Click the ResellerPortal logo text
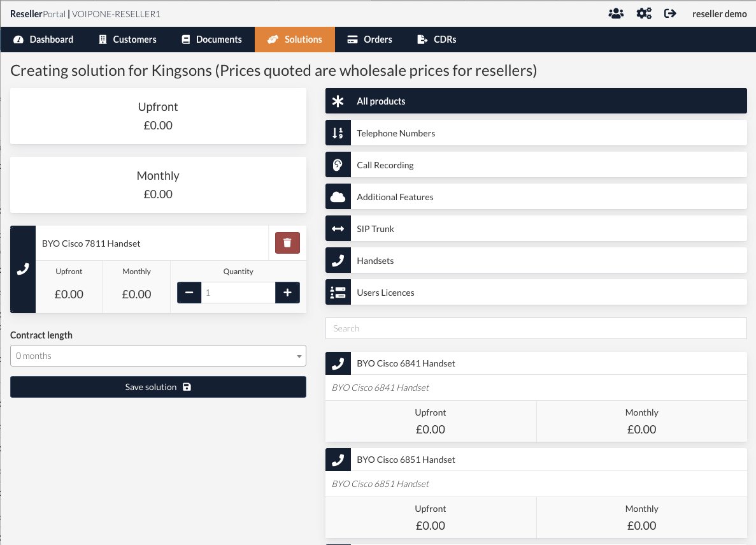 (x=38, y=14)
